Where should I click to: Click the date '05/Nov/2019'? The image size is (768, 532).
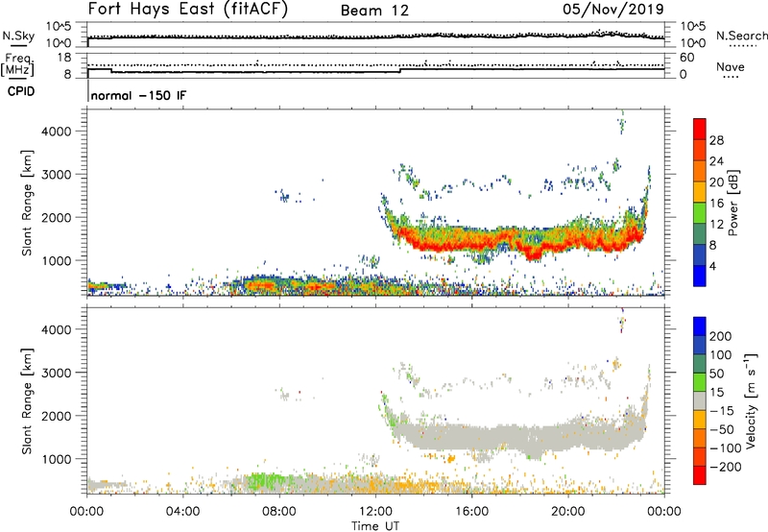tap(613, 10)
